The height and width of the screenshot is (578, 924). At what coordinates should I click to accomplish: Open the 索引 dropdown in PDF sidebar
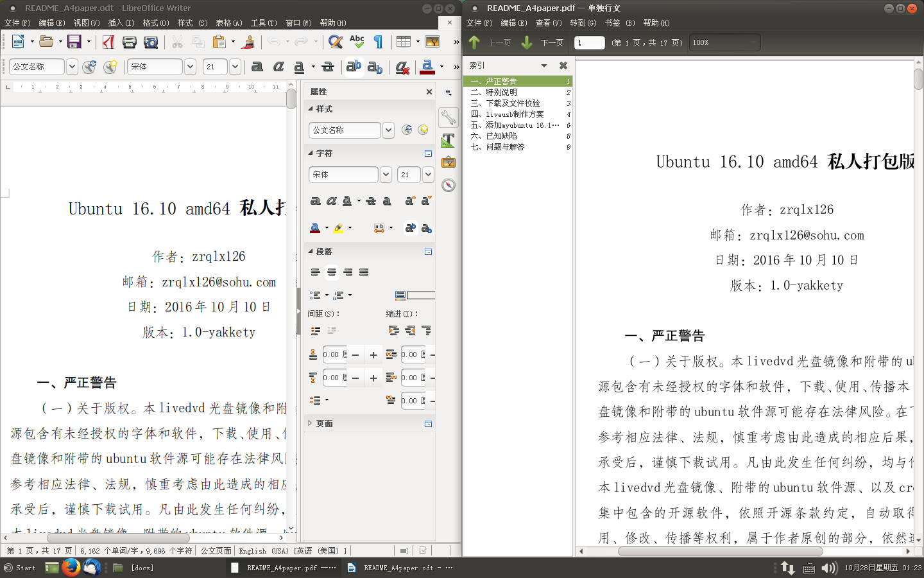click(544, 66)
